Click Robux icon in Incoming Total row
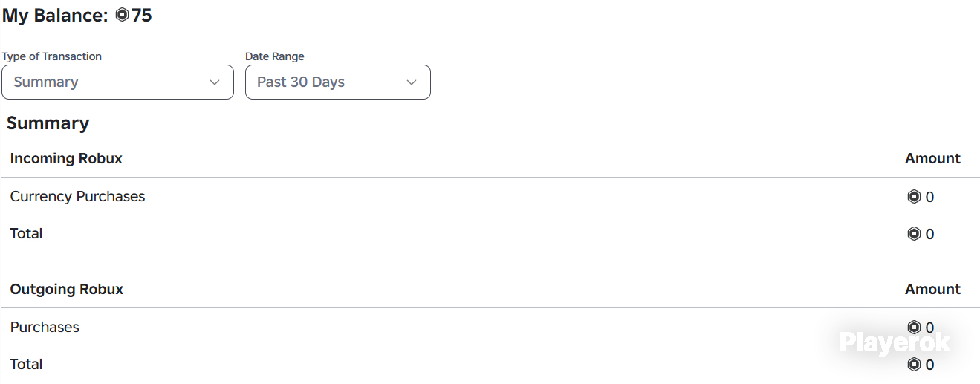980x384 pixels. coord(914,234)
